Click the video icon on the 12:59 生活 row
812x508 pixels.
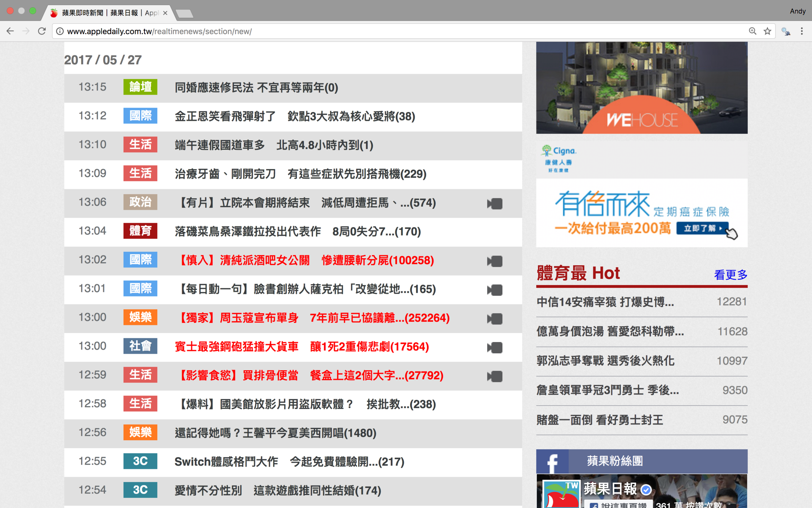495,376
